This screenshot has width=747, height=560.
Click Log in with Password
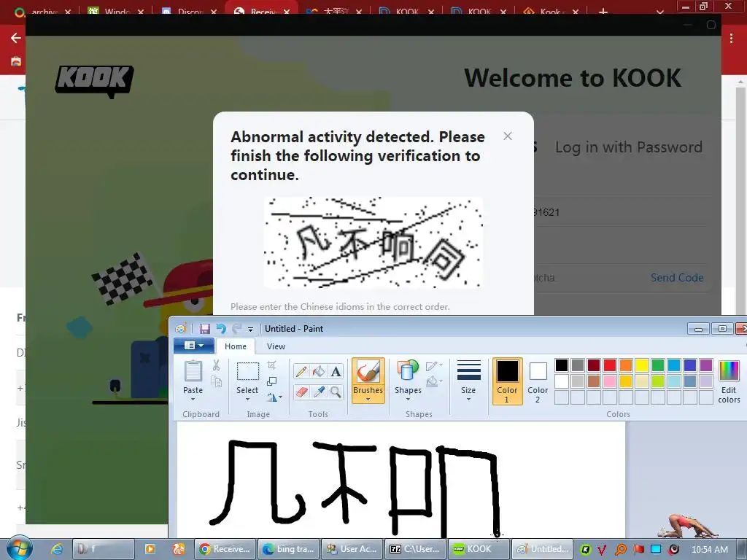pyautogui.click(x=628, y=147)
